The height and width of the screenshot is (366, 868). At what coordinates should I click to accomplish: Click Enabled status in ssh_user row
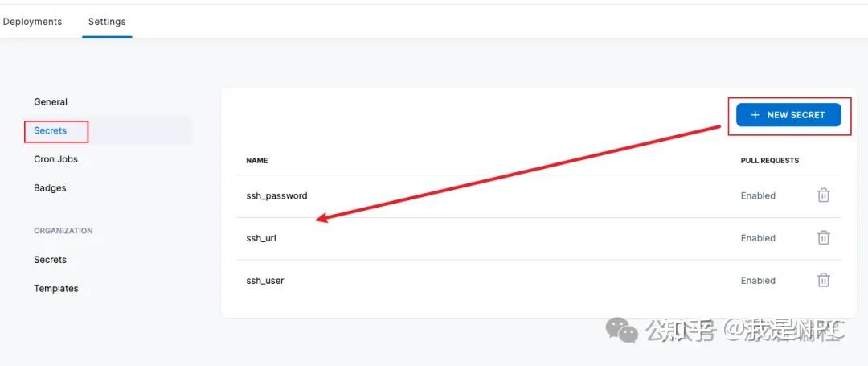(758, 281)
